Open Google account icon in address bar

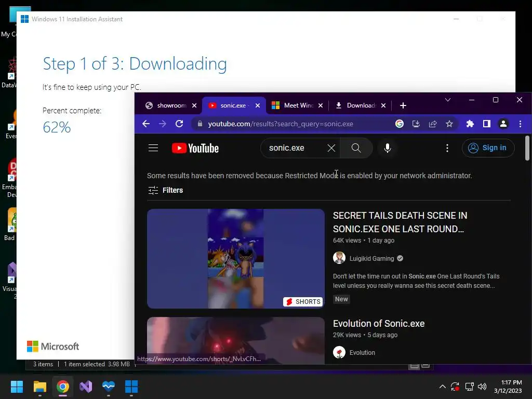[400, 124]
